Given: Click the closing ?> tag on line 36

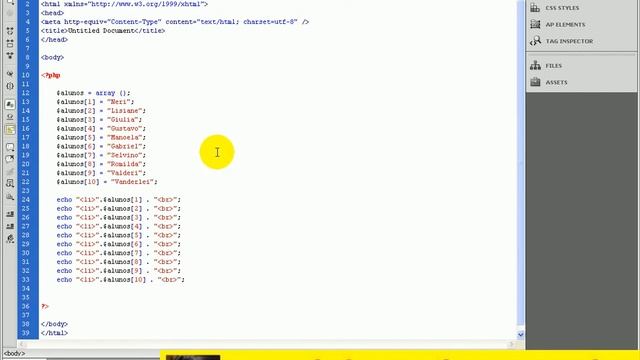Looking at the screenshot, I should click(44, 306).
